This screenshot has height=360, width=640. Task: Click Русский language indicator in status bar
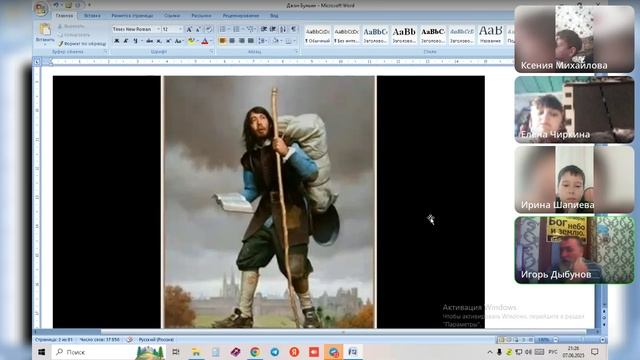coord(156,340)
